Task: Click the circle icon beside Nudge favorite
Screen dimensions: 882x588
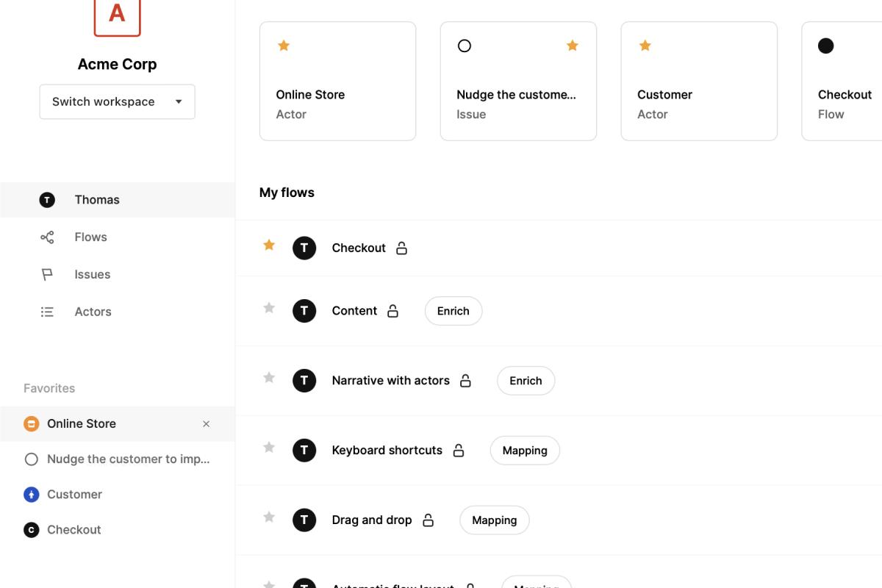Action: pos(31,459)
